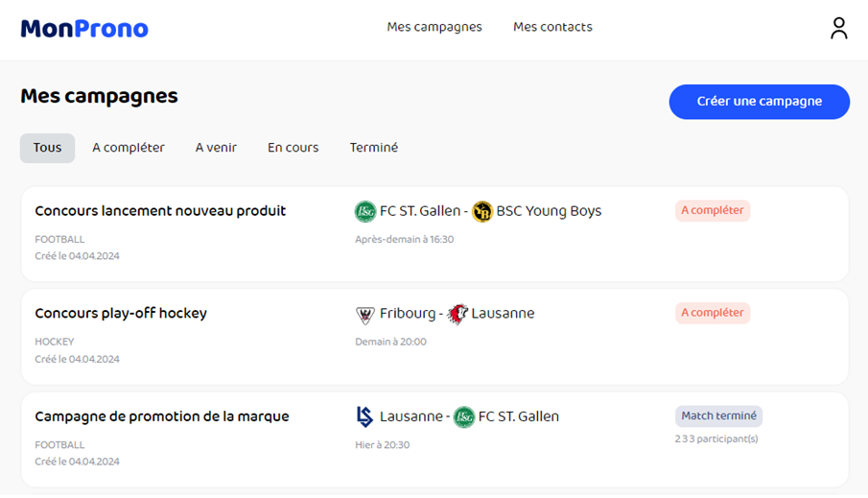Click the Fribourg team logo
The height and width of the screenshot is (498, 868).
365,314
